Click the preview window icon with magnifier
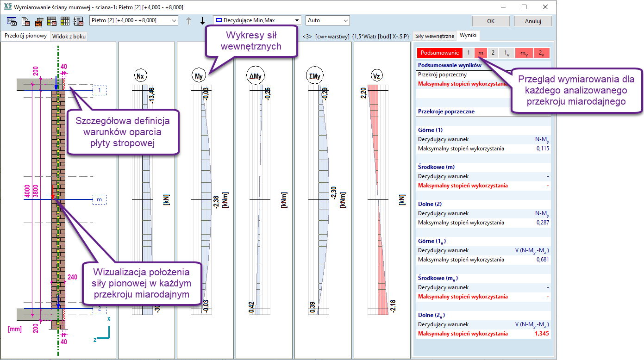The width and height of the screenshot is (644, 360). click(x=12, y=21)
